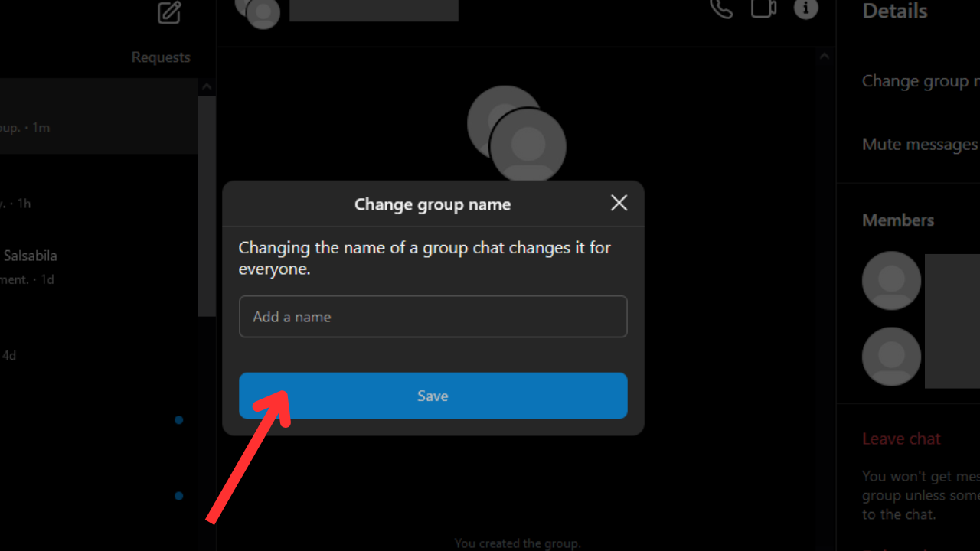
Task: Start an audio call with phone icon
Action: tap(721, 8)
